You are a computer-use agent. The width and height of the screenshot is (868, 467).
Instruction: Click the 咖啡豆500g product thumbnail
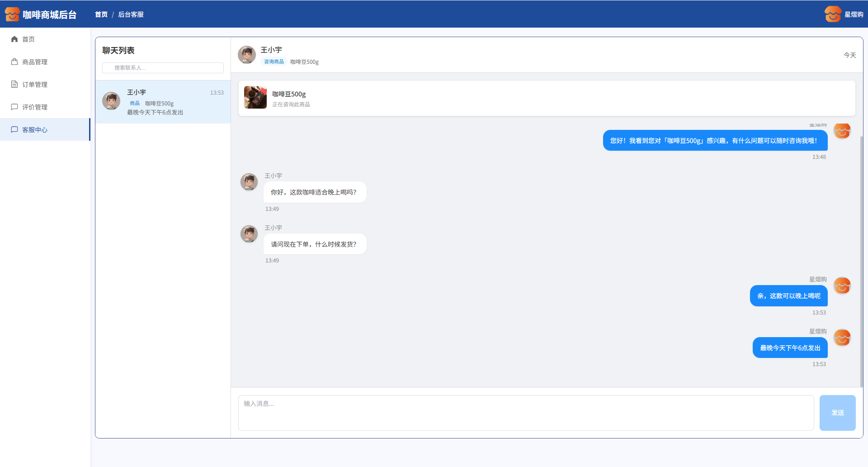tap(255, 98)
